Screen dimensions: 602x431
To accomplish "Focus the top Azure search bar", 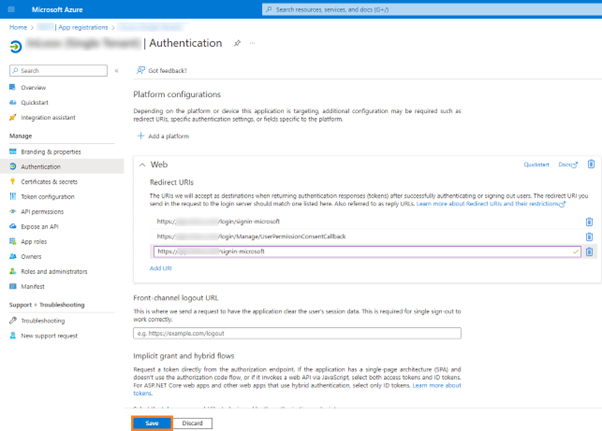I will coord(432,9).
